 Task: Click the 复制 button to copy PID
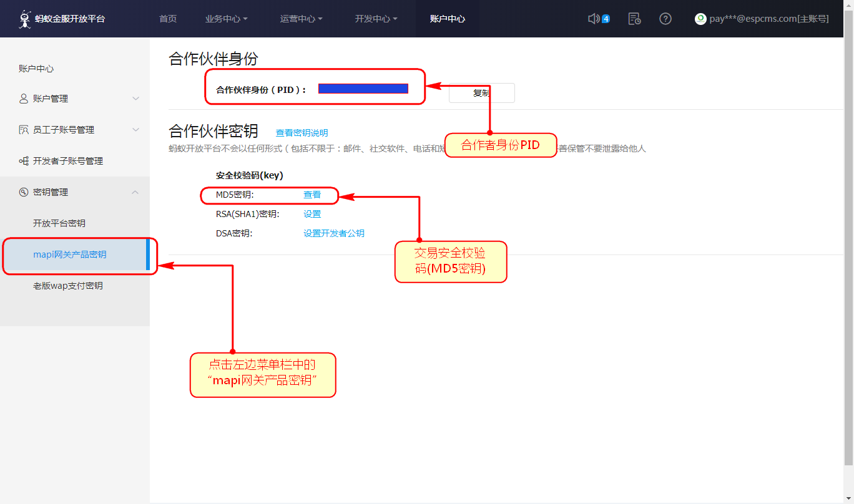(482, 93)
